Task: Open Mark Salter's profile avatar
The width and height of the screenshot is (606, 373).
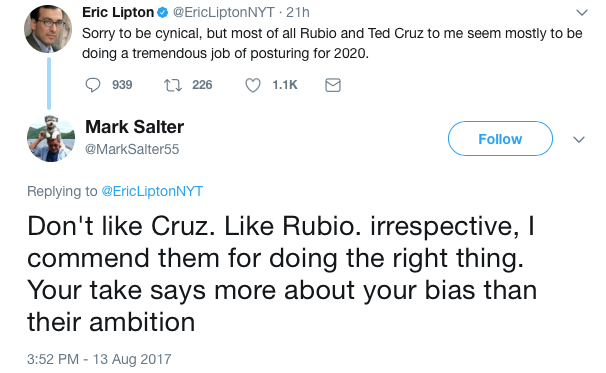Action: [x=51, y=138]
